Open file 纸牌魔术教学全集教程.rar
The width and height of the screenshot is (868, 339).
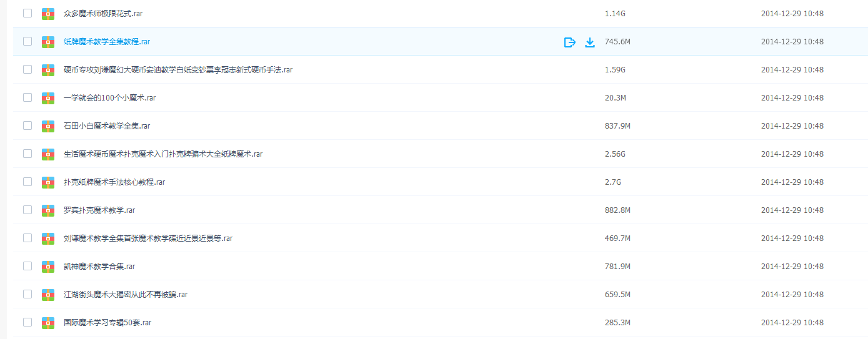coord(107,42)
